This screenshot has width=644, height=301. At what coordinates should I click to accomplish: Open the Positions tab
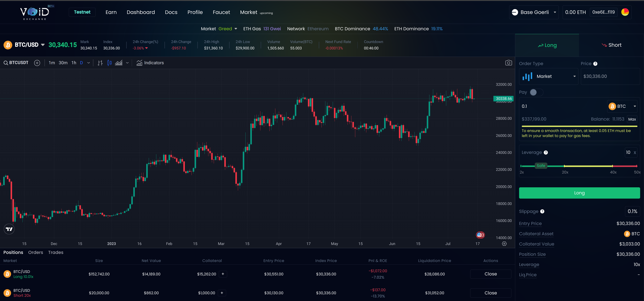(13, 252)
